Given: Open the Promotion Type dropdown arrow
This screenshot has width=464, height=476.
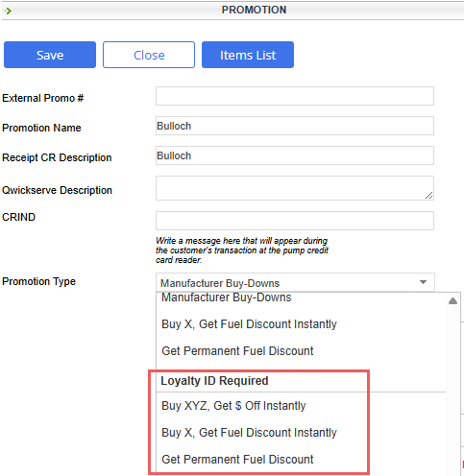Looking at the screenshot, I should [423, 282].
